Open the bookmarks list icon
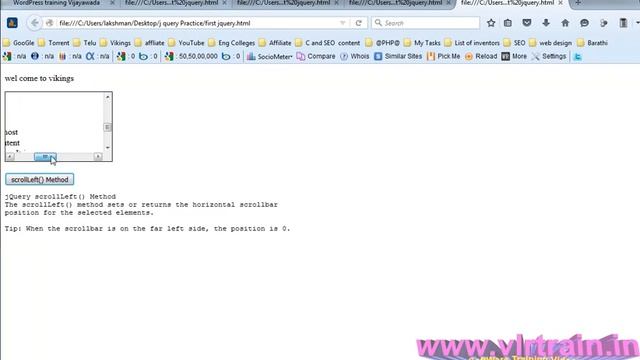The width and height of the screenshot is (640, 360). pos(508,23)
